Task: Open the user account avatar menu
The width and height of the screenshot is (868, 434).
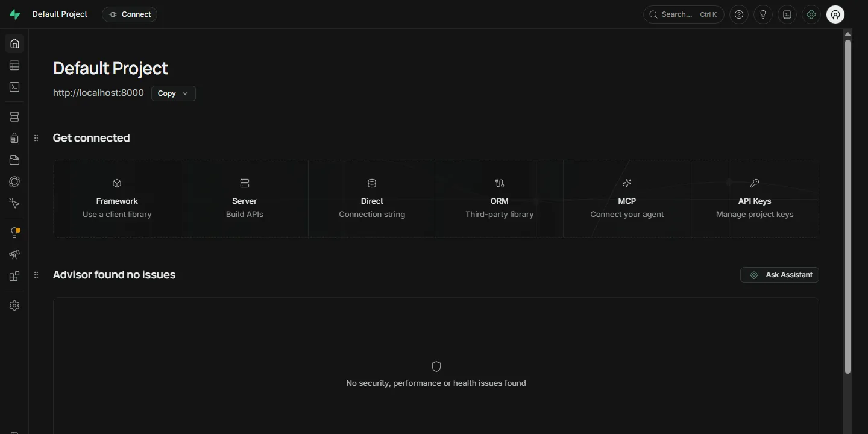Action: (x=835, y=14)
